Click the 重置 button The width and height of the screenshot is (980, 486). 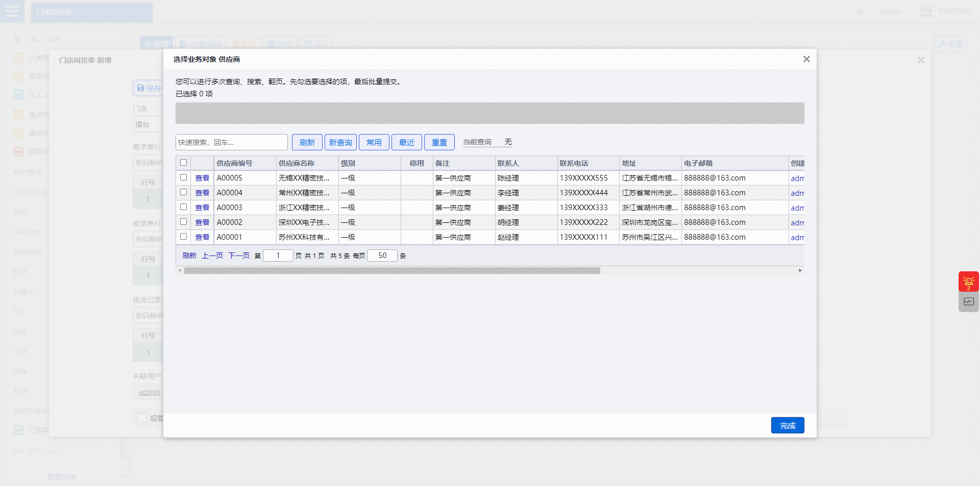439,142
